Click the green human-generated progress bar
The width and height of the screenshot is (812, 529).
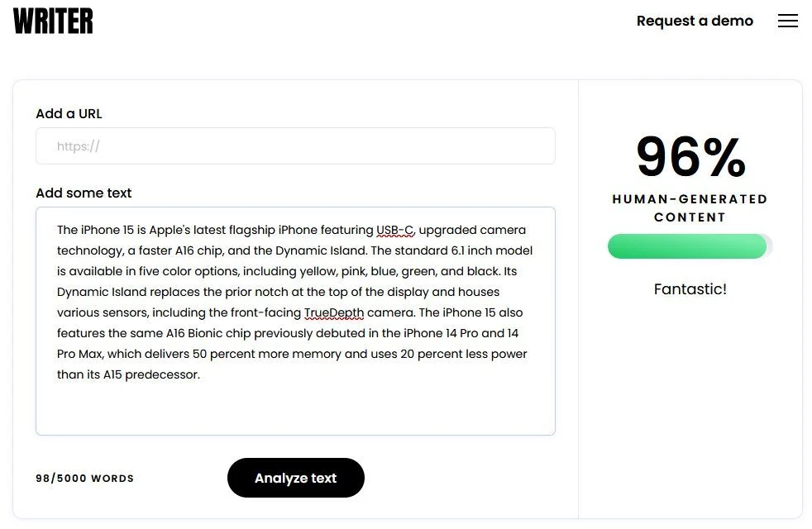[x=687, y=246]
